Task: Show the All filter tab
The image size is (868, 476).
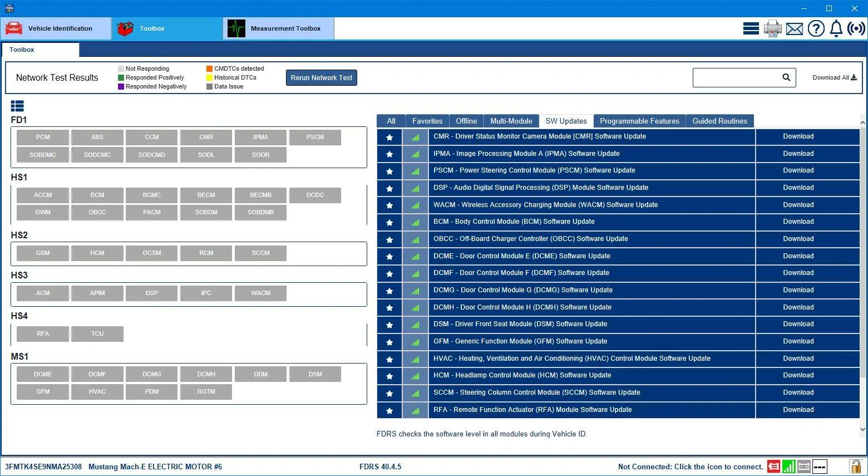Action: coord(391,121)
